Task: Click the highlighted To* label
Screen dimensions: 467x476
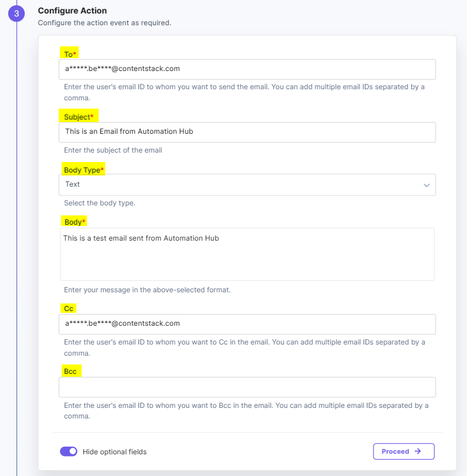Action: pyautogui.click(x=70, y=53)
